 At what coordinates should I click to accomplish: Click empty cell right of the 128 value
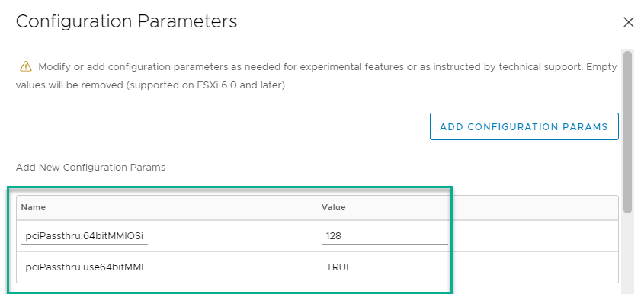(x=533, y=235)
